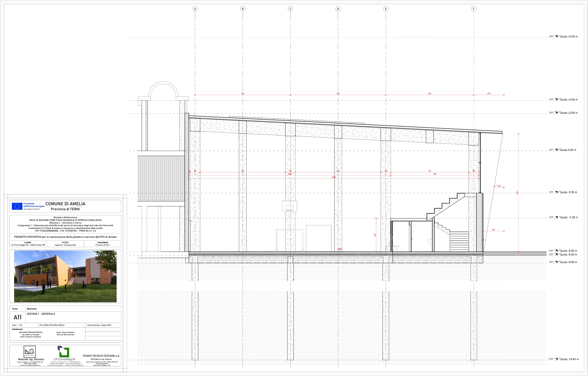
Task: Click the Provincia di TERNI subtitle
Action: pyautogui.click(x=65, y=209)
